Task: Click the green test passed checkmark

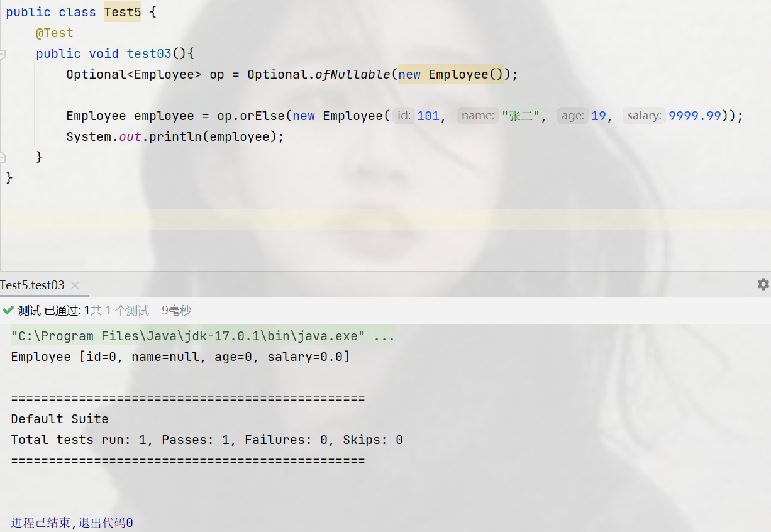Action: click(8, 310)
